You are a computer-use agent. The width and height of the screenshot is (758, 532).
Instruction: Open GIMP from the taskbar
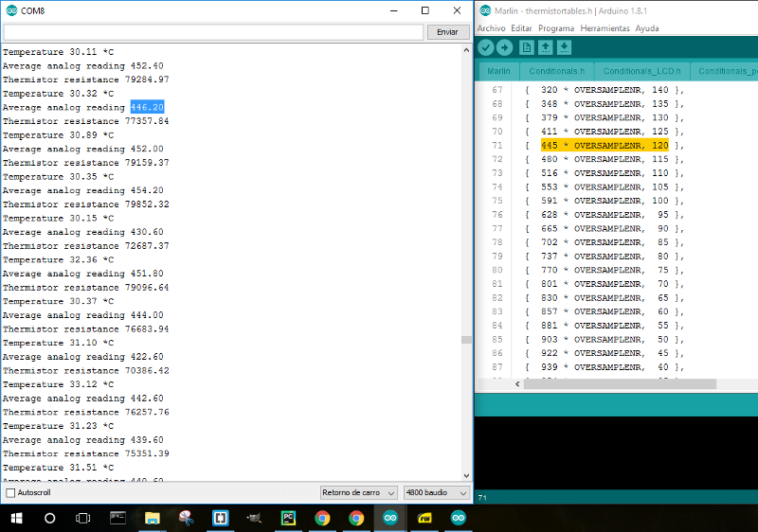pos(254,518)
